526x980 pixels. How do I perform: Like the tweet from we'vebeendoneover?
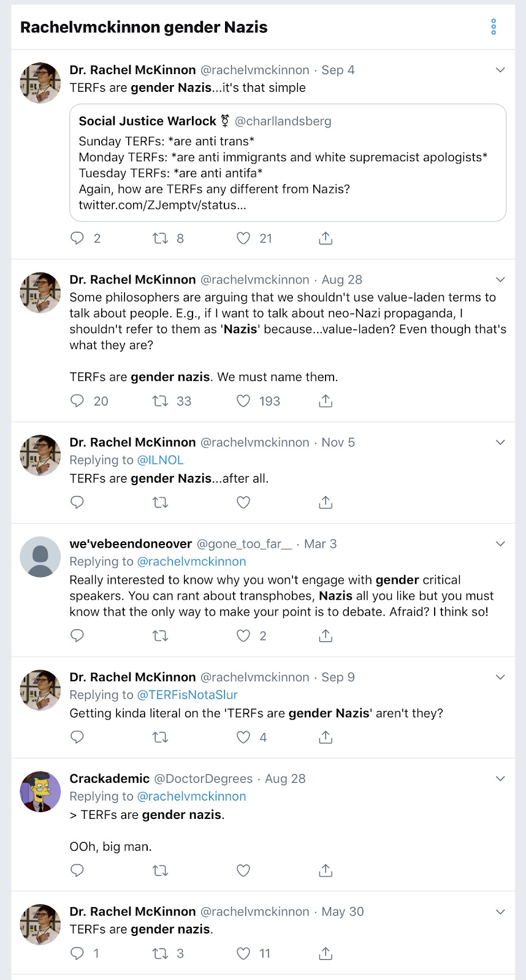(x=243, y=636)
